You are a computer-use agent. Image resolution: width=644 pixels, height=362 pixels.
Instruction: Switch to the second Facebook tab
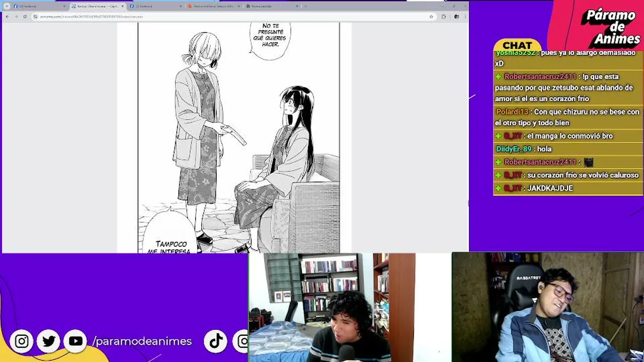click(155, 6)
